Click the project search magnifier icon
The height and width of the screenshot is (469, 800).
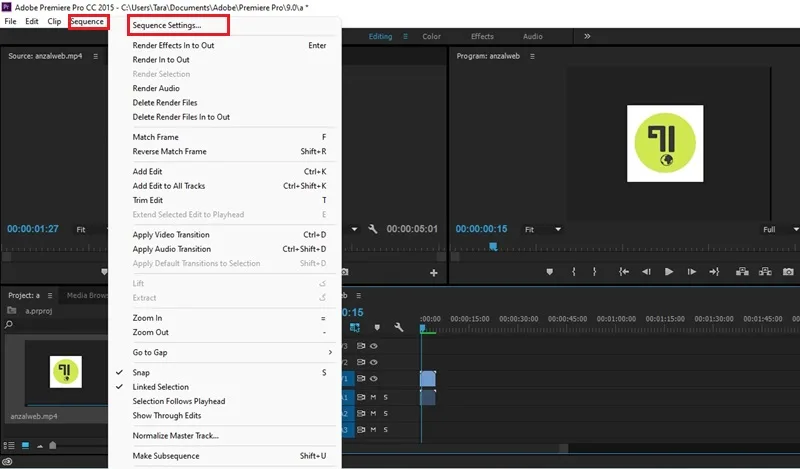tap(9, 325)
